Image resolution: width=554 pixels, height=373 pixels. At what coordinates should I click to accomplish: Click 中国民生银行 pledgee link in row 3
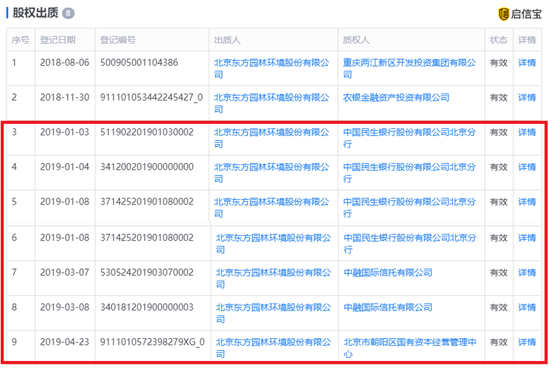pos(409,138)
